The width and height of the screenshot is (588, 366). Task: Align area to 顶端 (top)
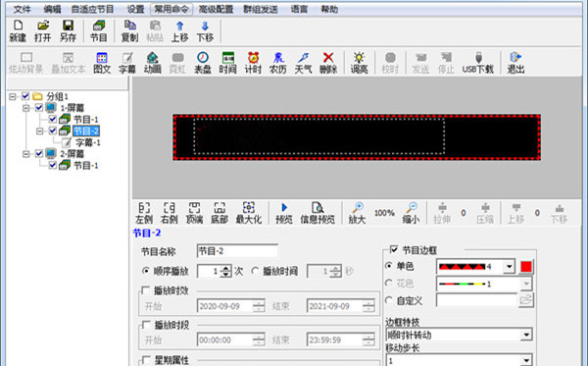tap(194, 213)
